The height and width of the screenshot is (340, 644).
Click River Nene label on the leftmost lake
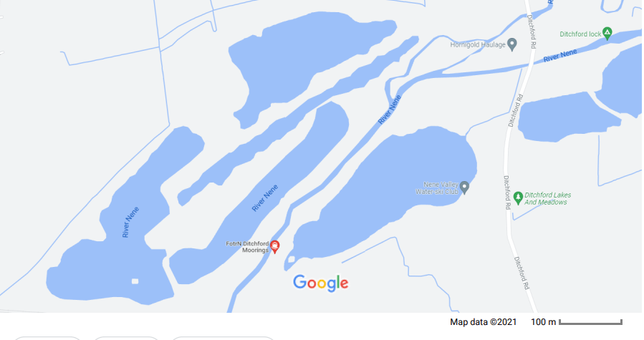130,222
